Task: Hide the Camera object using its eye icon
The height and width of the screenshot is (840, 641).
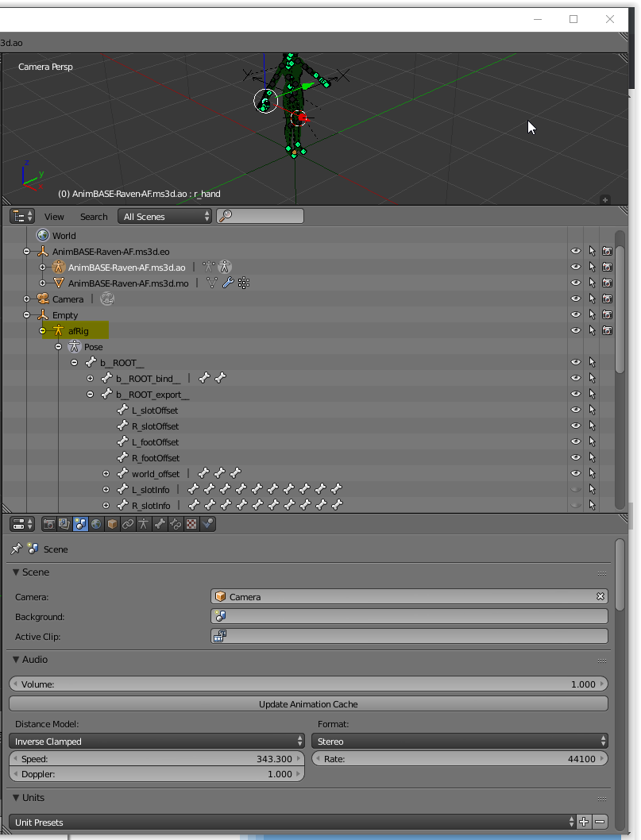Action: [x=576, y=299]
